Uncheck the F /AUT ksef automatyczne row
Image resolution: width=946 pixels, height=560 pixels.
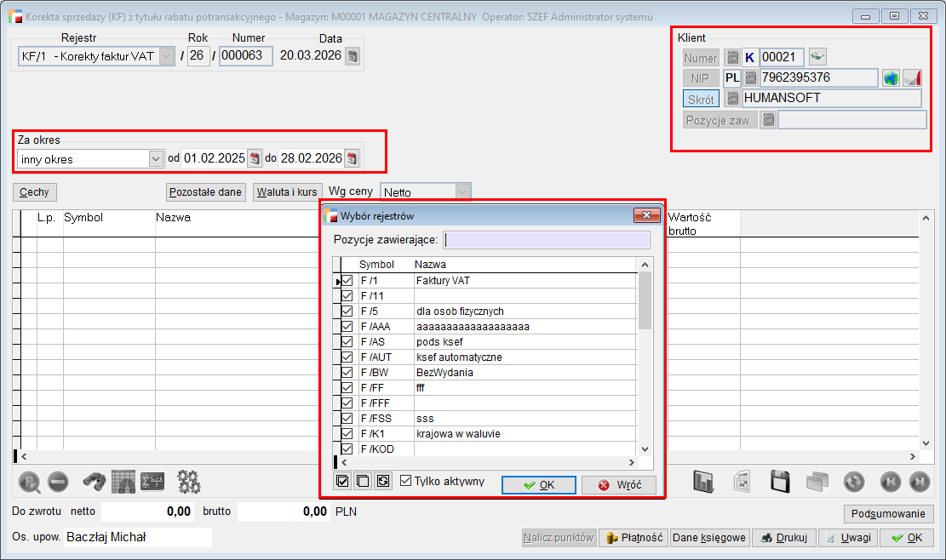click(347, 357)
